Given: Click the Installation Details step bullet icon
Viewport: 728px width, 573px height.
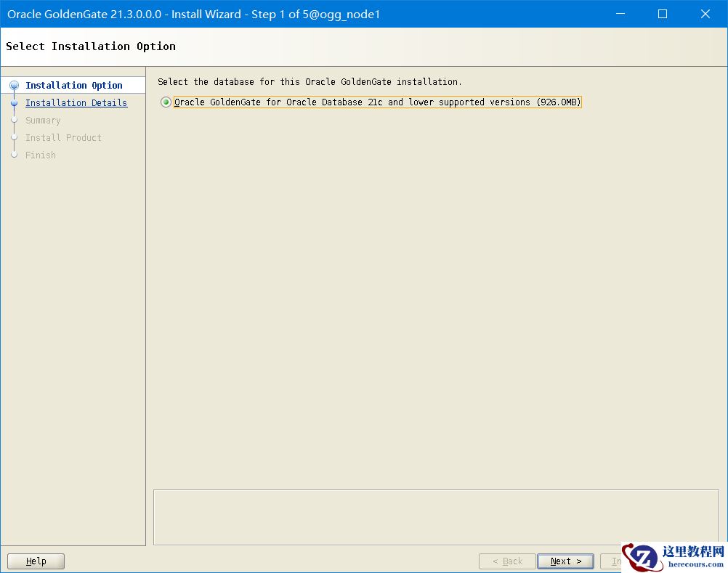Looking at the screenshot, I should [x=15, y=102].
